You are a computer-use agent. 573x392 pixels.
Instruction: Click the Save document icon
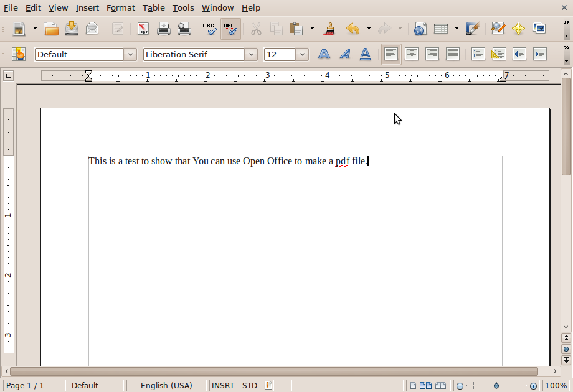coord(72,29)
